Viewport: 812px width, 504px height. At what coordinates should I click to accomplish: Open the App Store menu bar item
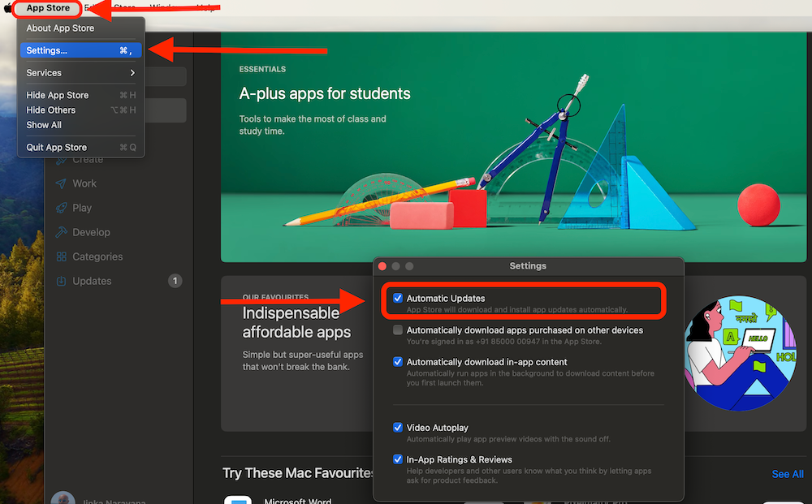[x=48, y=8]
